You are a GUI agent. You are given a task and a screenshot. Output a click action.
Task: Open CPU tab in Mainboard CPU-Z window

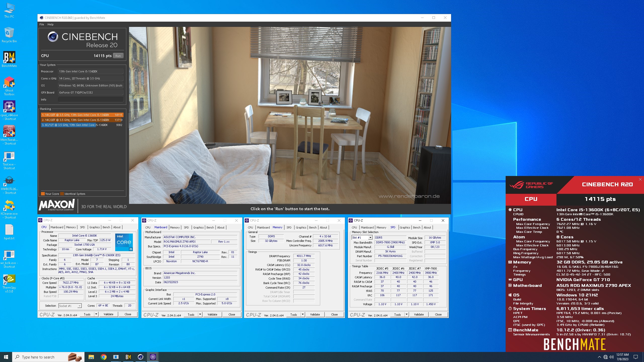148,228
